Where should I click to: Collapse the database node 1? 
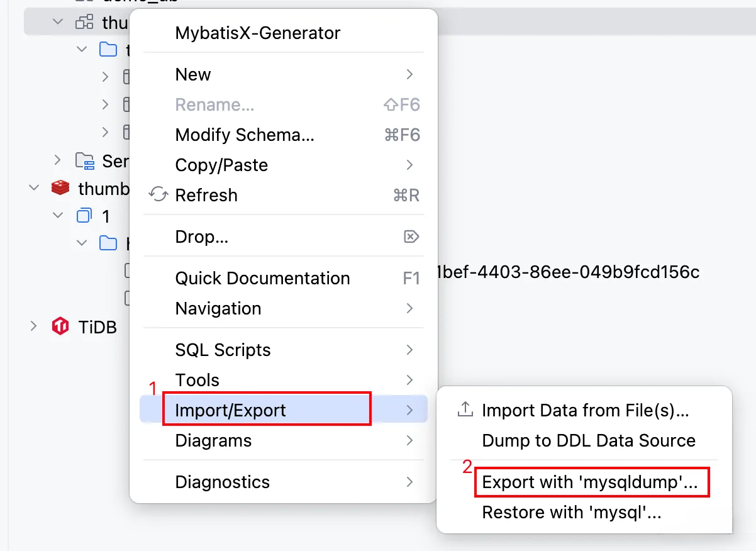[58, 215]
